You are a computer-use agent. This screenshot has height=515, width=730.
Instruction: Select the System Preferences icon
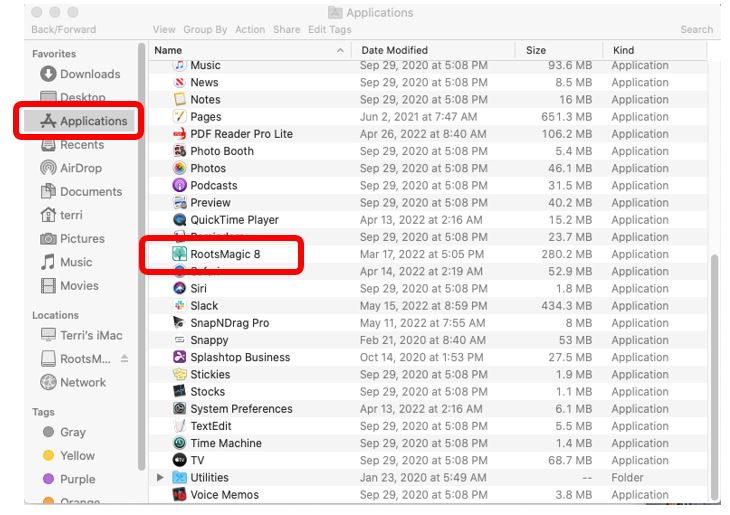180,409
